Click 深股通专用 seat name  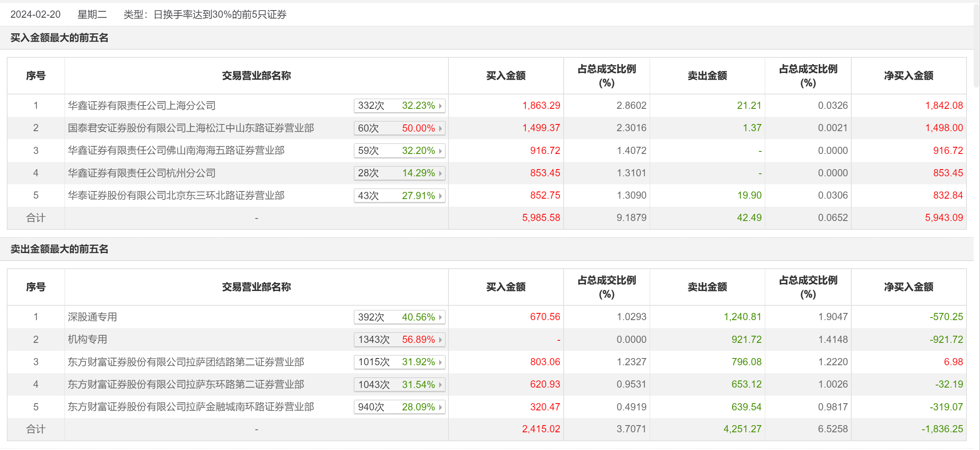coord(92,317)
